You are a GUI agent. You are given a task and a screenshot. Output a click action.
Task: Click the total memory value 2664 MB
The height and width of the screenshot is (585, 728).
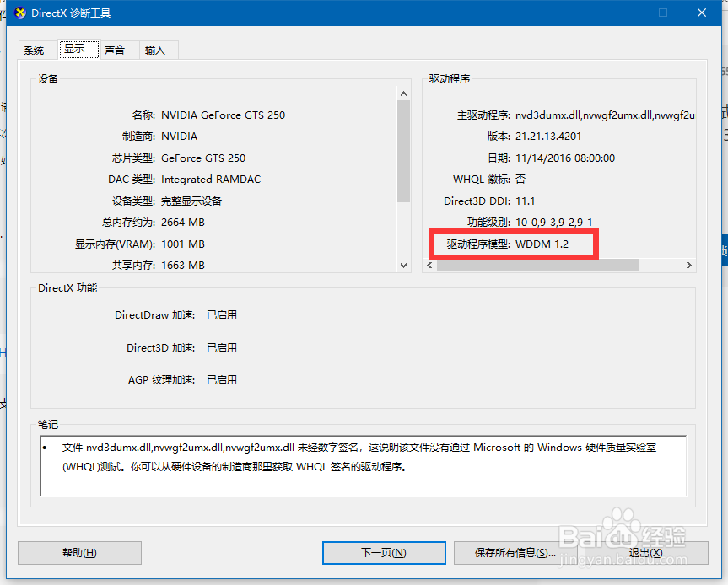(182, 223)
